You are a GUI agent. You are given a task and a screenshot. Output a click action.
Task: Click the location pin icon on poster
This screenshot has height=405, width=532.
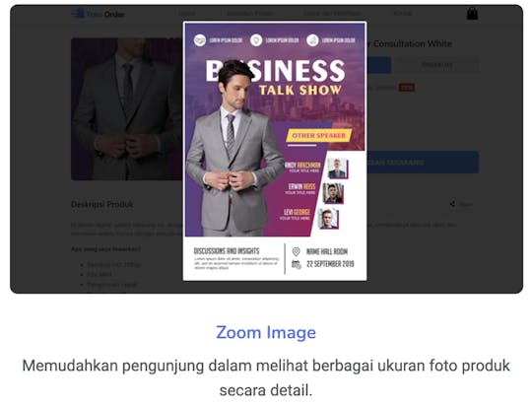click(x=296, y=251)
